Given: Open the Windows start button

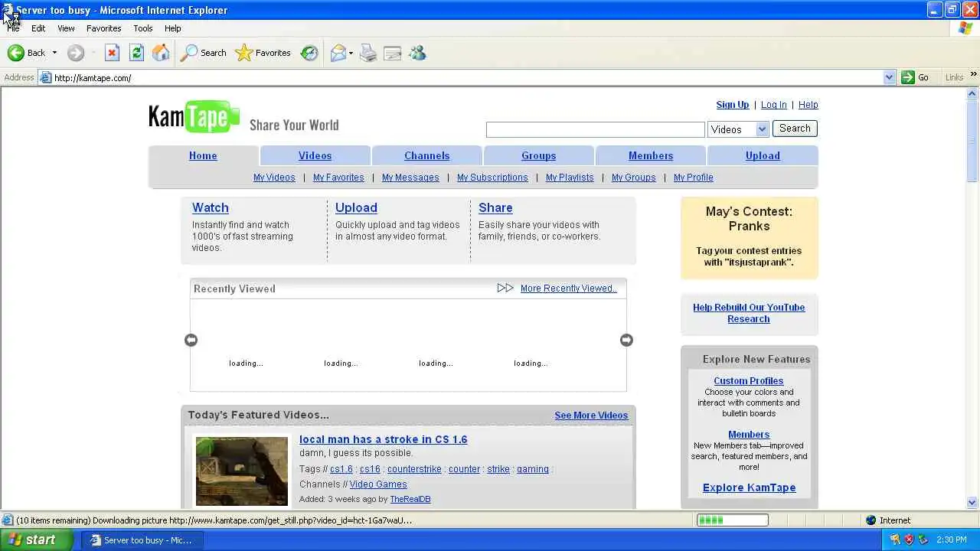Looking at the screenshot, I should 37,540.
